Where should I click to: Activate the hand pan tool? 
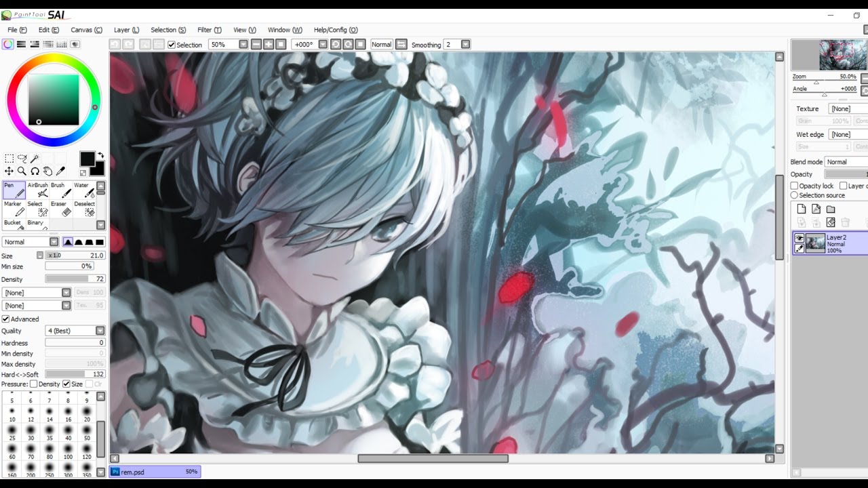point(47,171)
